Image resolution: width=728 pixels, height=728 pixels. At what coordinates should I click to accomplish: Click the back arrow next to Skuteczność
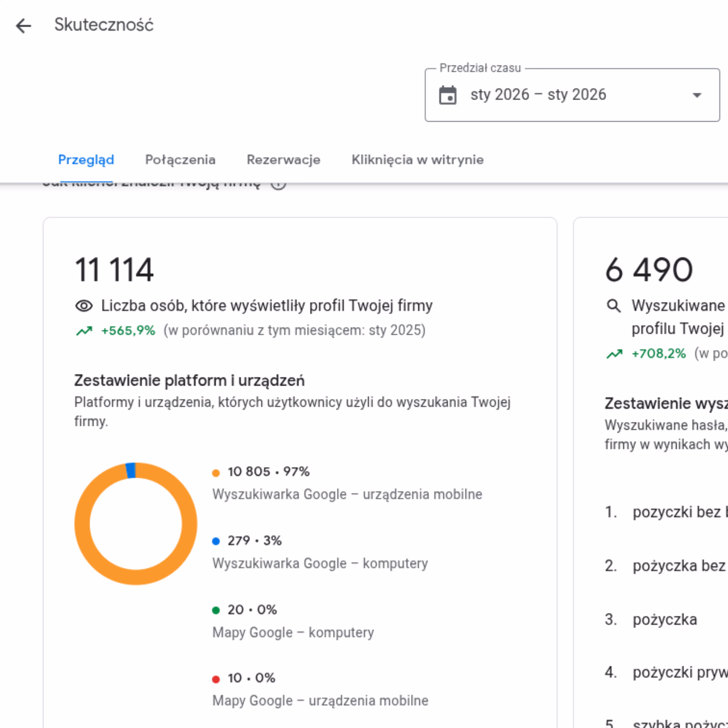tap(24, 26)
